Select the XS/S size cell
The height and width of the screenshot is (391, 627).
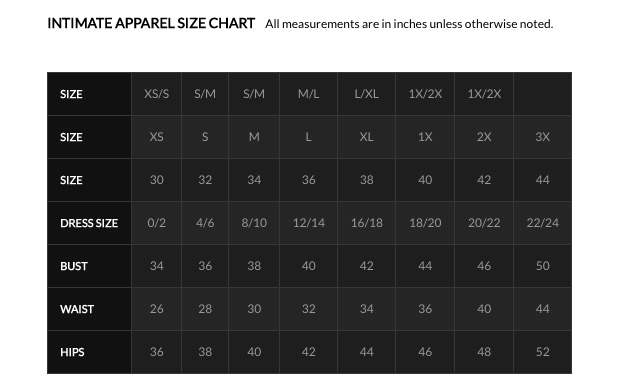(156, 94)
